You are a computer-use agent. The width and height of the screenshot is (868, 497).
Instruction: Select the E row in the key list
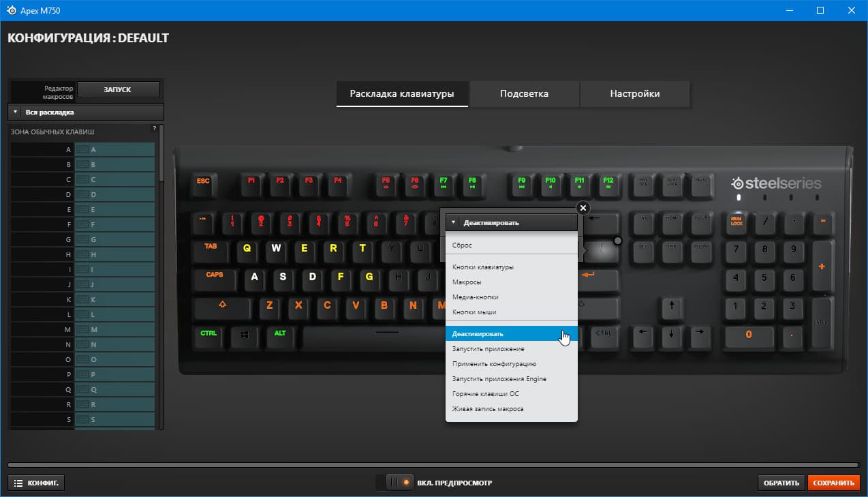click(82, 209)
